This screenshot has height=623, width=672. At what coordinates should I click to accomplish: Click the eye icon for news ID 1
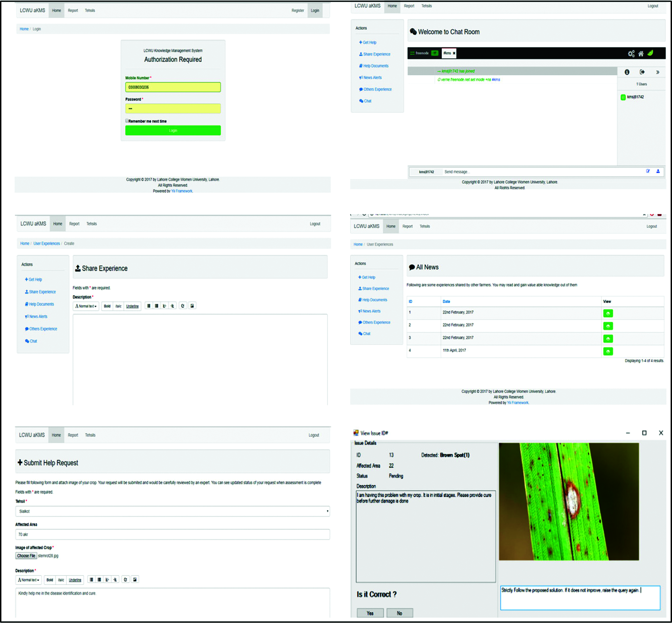click(x=608, y=313)
